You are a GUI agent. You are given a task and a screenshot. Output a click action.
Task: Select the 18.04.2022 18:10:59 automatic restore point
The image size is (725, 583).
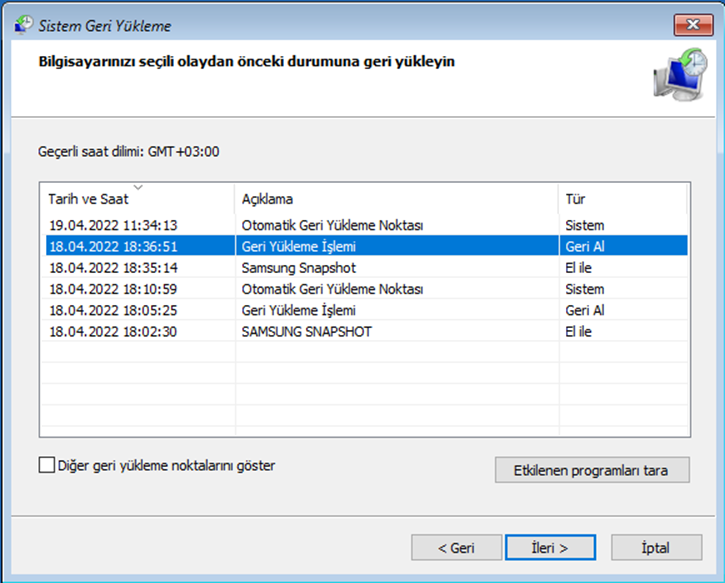pyautogui.click(x=367, y=289)
